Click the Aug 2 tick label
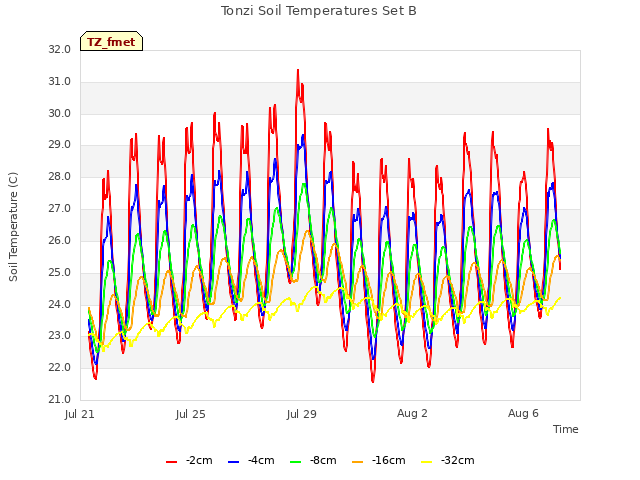The height and width of the screenshot is (480, 640). (x=412, y=413)
